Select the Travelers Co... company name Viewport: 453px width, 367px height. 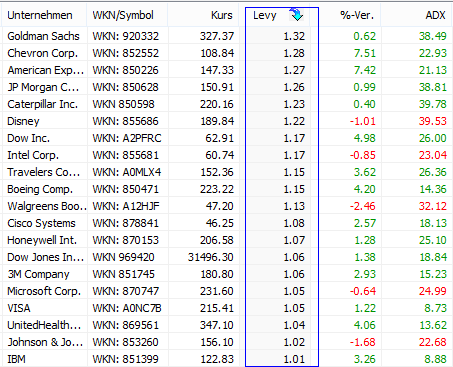[x=44, y=172]
